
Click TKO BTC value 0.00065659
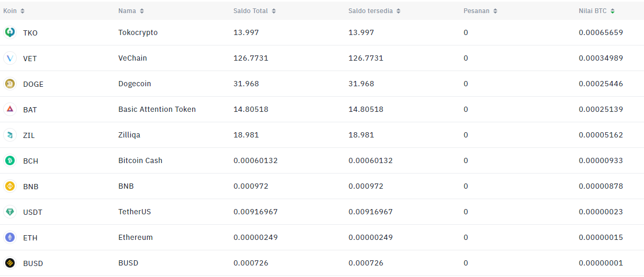tap(601, 32)
